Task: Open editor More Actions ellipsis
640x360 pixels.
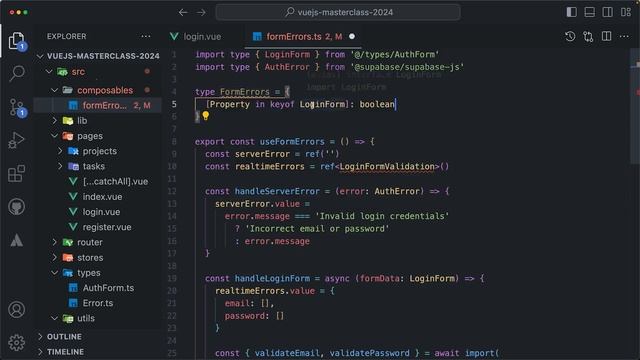Action: [x=624, y=36]
